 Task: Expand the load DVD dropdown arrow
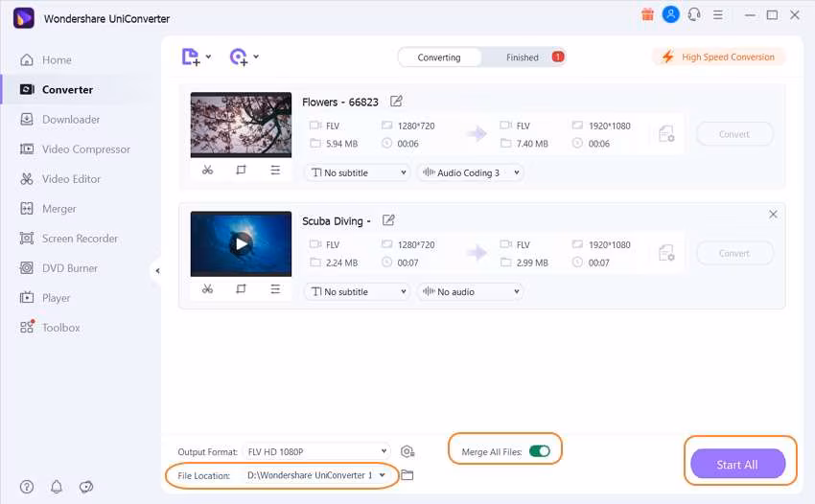point(256,57)
